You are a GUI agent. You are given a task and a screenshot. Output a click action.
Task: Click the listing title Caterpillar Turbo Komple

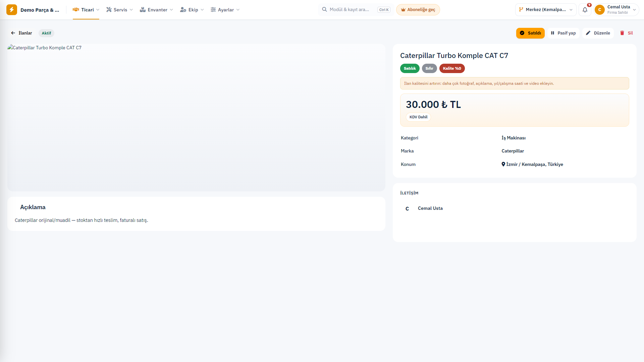pos(454,56)
